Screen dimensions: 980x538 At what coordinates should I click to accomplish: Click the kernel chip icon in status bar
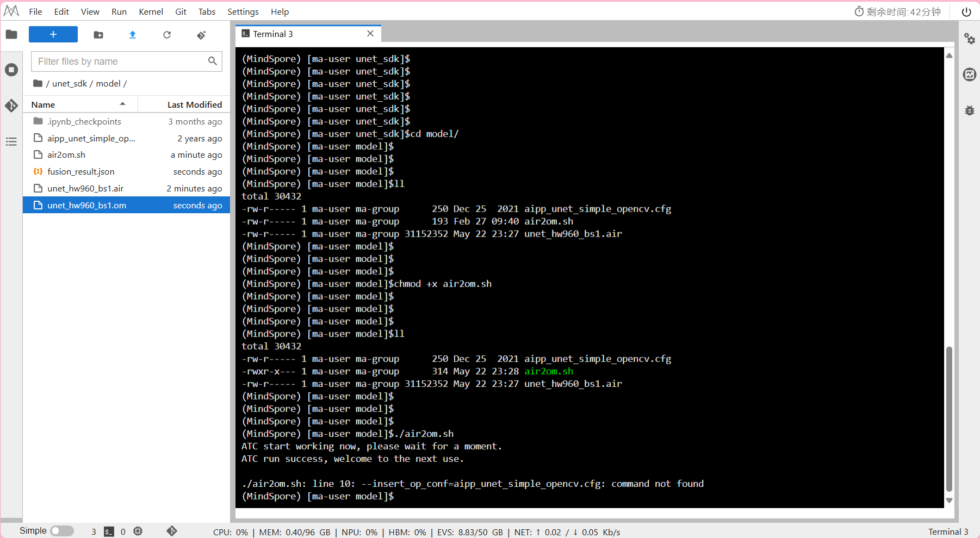(138, 531)
